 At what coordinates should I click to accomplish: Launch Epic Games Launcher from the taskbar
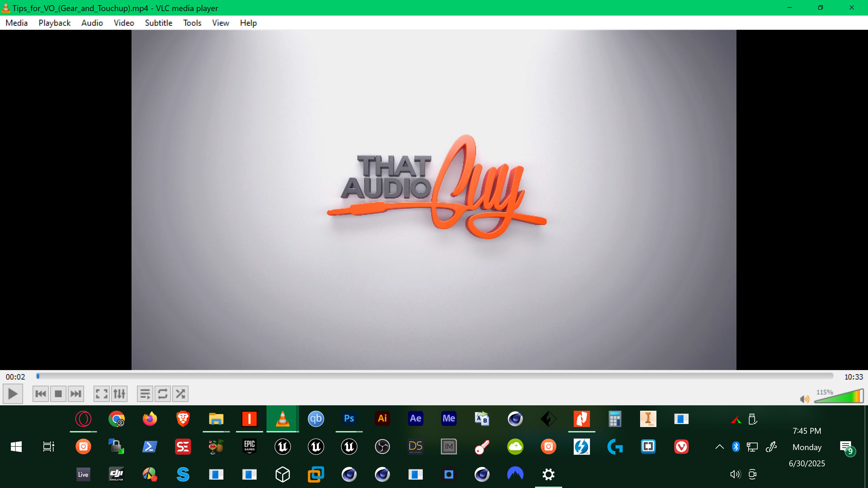249,447
